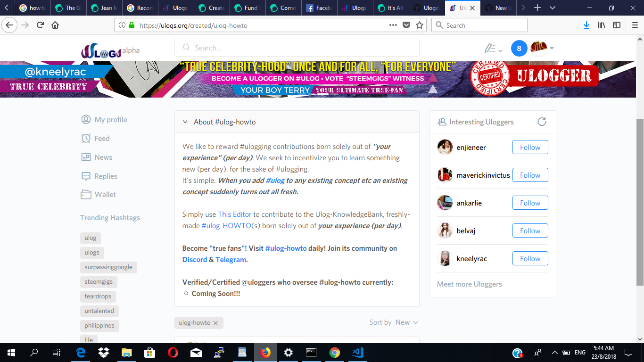Open enjieneer's profile avatar

(x=445, y=147)
